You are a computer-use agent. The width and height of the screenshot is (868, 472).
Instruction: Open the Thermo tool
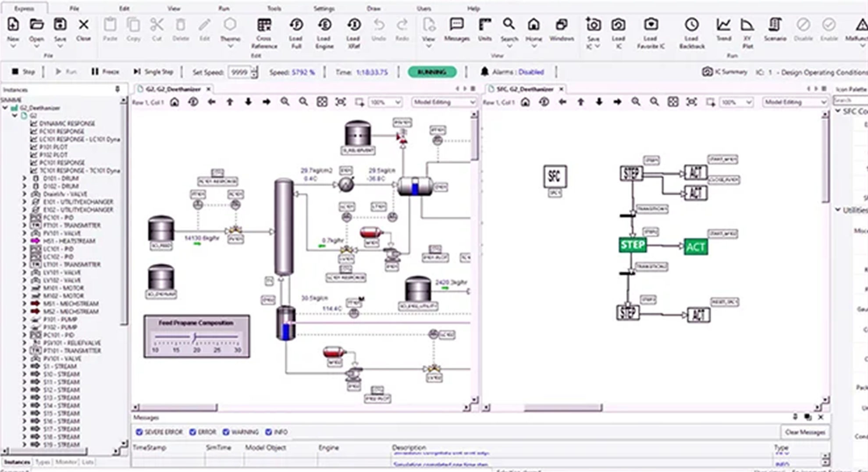coord(230,25)
